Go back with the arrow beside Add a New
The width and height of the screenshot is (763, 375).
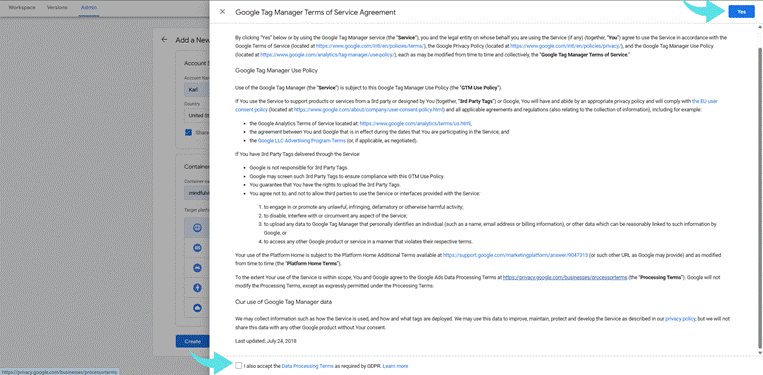(164, 40)
